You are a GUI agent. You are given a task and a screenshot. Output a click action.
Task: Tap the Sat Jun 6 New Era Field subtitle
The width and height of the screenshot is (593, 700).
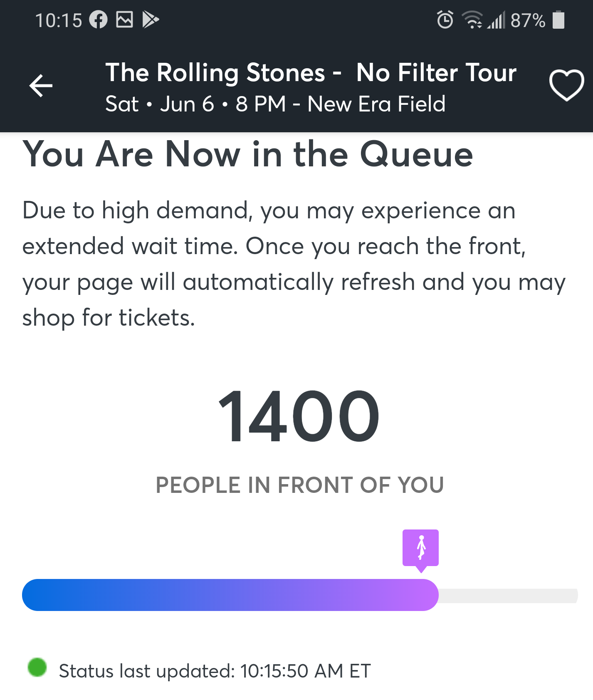[x=275, y=104]
